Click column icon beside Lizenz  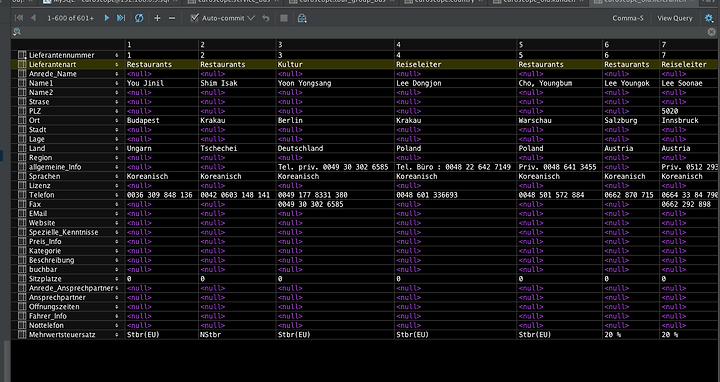[22, 185]
